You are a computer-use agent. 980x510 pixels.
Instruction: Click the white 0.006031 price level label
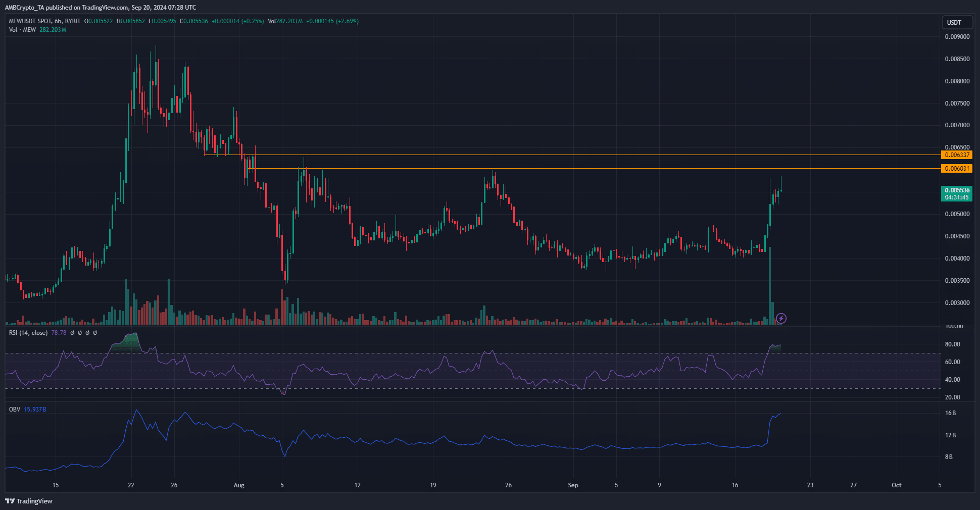(x=957, y=168)
